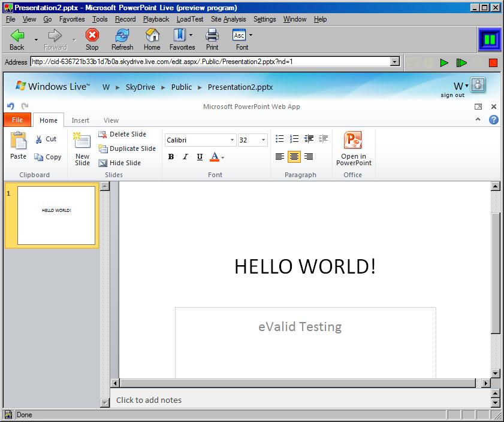Screen dimensions: 504x422
Task: Insert a numbered list
Action: (x=294, y=139)
